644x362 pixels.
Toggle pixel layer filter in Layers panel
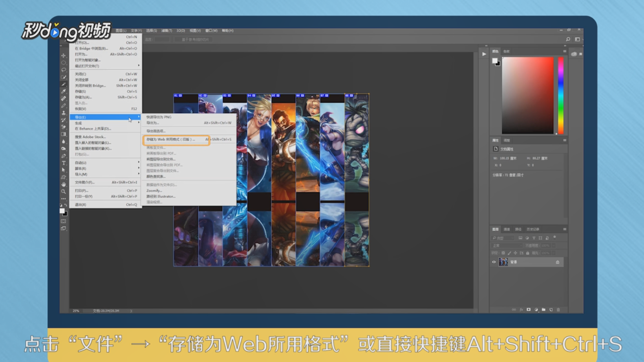pos(520,238)
